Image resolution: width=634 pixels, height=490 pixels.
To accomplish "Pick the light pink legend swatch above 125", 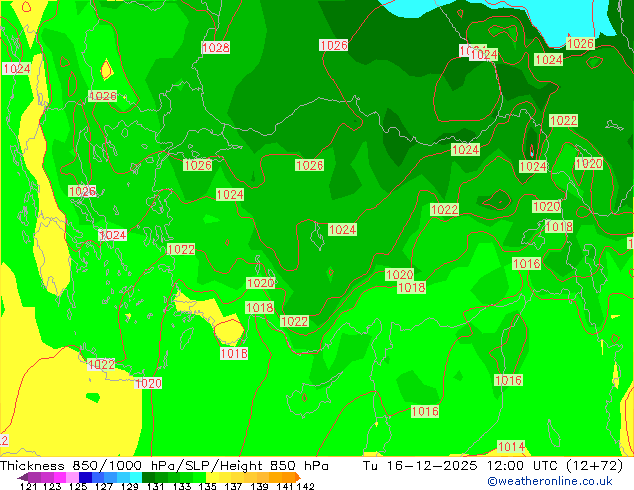I will [x=72, y=477].
